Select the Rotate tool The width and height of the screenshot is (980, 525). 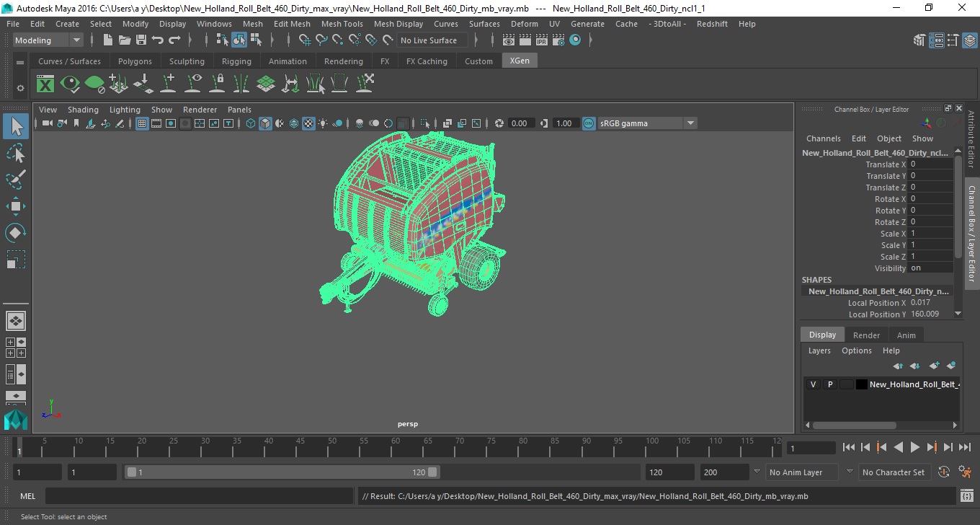[x=16, y=233]
